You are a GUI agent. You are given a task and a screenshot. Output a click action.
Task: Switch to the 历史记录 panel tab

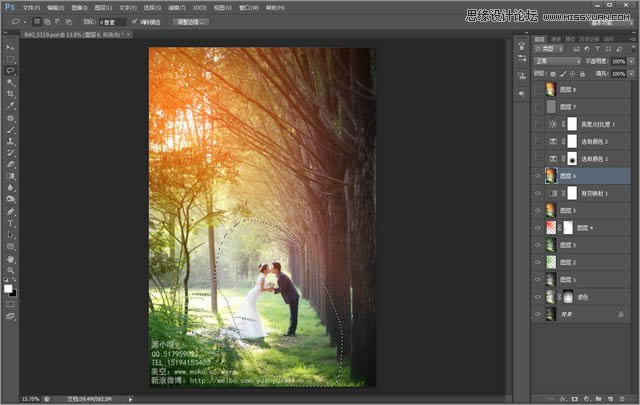coord(589,39)
